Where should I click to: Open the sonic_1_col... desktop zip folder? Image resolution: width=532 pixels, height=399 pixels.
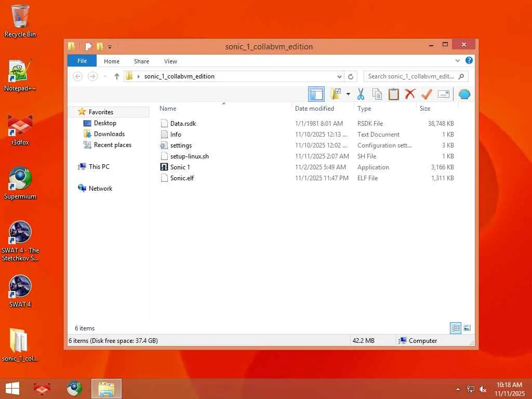pos(20,345)
